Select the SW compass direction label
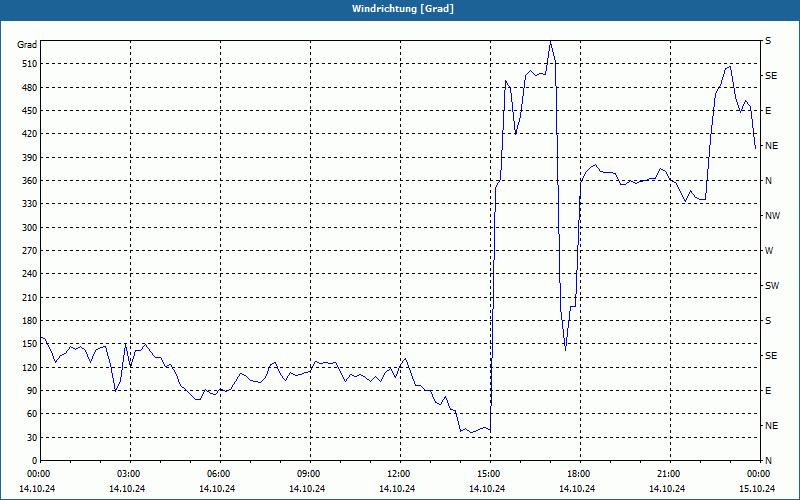 tap(772, 286)
